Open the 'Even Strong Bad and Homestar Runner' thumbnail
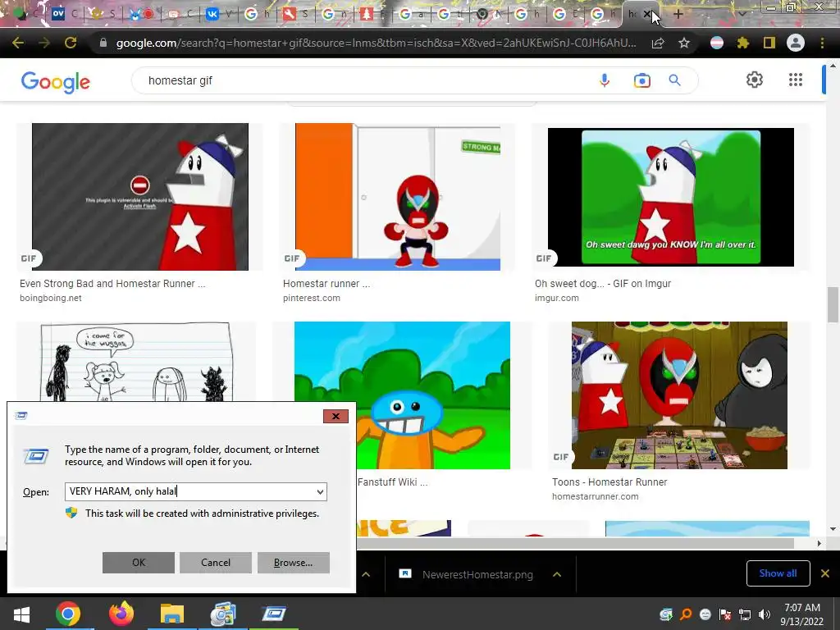Image resolution: width=840 pixels, height=630 pixels. (140, 197)
